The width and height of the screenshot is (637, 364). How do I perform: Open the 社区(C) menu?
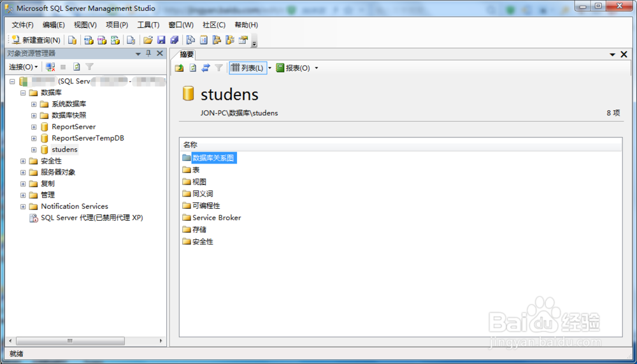pos(213,25)
